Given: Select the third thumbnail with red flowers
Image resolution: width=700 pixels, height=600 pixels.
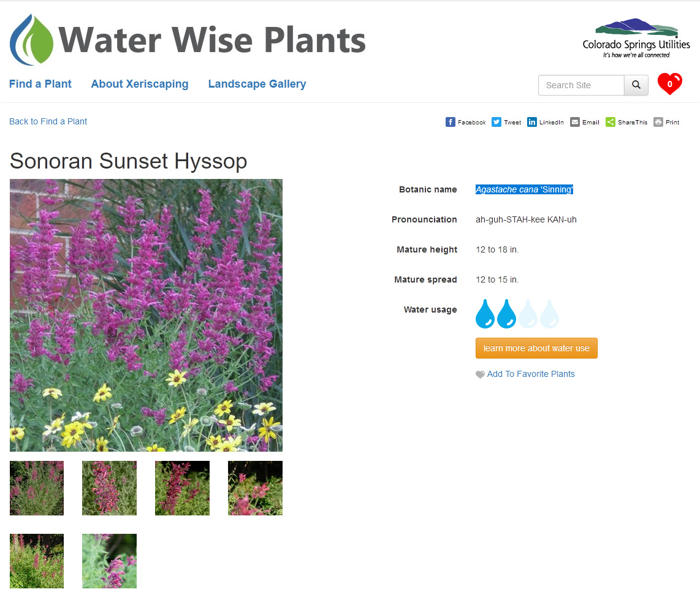Looking at the screenshot, I should click(182, 488).
